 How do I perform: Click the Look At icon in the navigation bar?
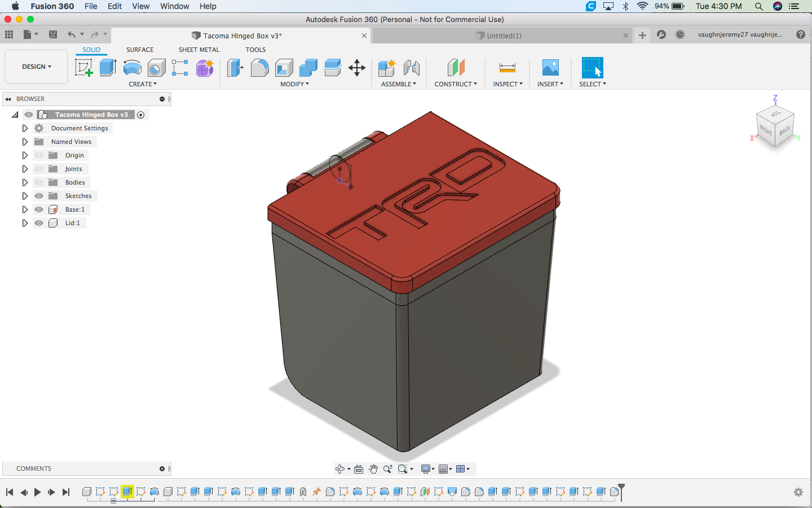click(359, 469)
